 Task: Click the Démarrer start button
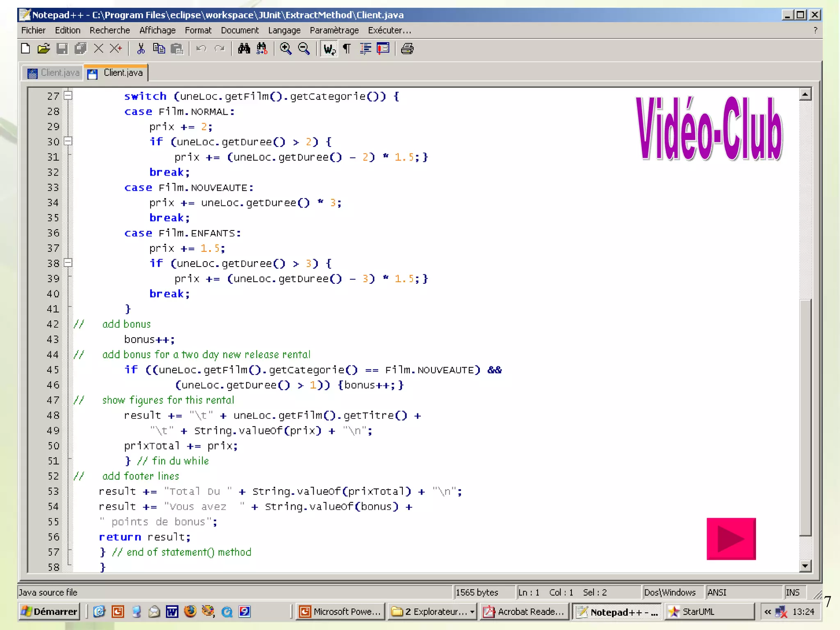[49, 612]
